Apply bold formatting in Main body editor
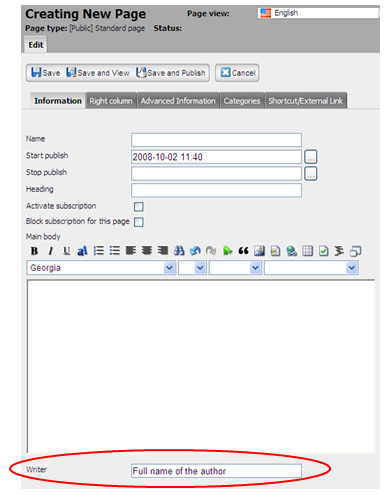Screen dimensions: 388x499 (x=34, y=251)
